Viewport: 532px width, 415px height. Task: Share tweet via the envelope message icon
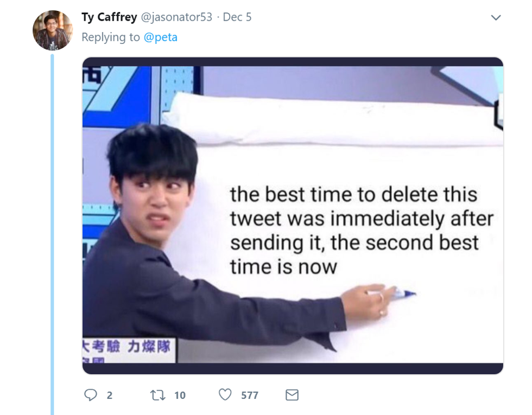tap(292, 395)
